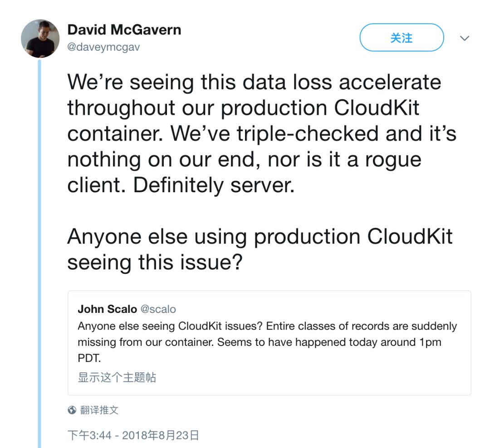This screenshot has height=448, width=490.
Task: Click the "PDT." line in quoted tweet
Action: 89,358
